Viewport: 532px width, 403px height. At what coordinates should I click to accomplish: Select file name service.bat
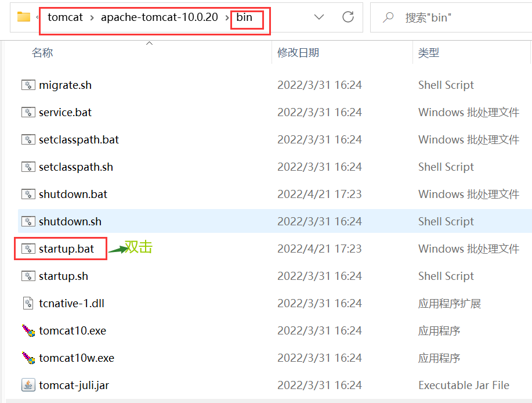click(65, 112)
